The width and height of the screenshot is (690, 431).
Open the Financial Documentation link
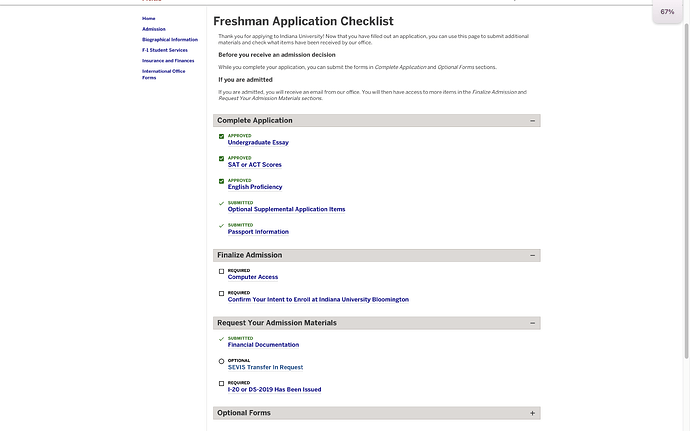tap(263, 345)
